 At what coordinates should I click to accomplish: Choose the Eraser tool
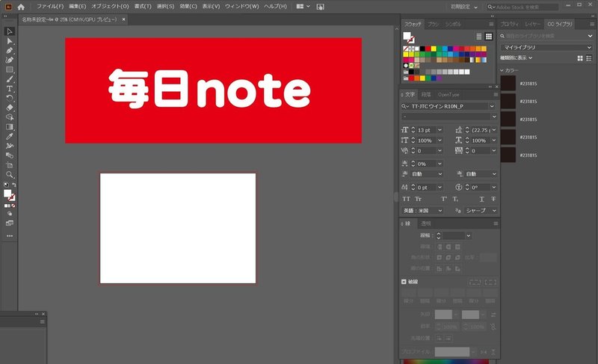click(10, 108)
